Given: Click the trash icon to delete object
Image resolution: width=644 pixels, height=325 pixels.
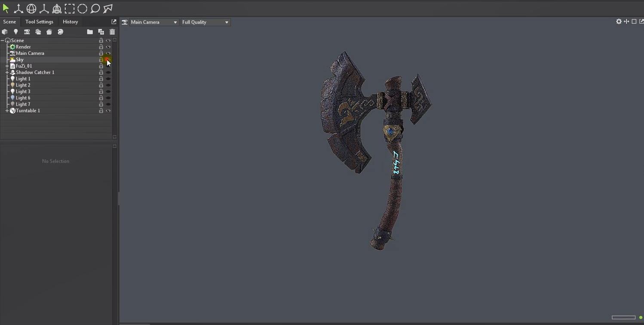Looking at the screenshot, I should pos(112,32).
